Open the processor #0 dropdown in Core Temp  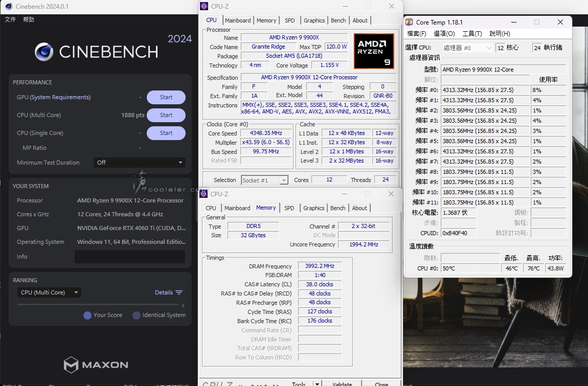[467, 48]
